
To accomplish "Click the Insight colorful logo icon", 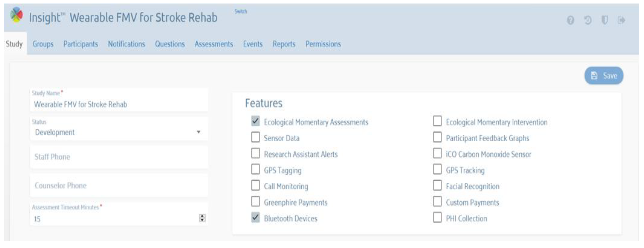I will pyautogui.click(x=16, y=15).
